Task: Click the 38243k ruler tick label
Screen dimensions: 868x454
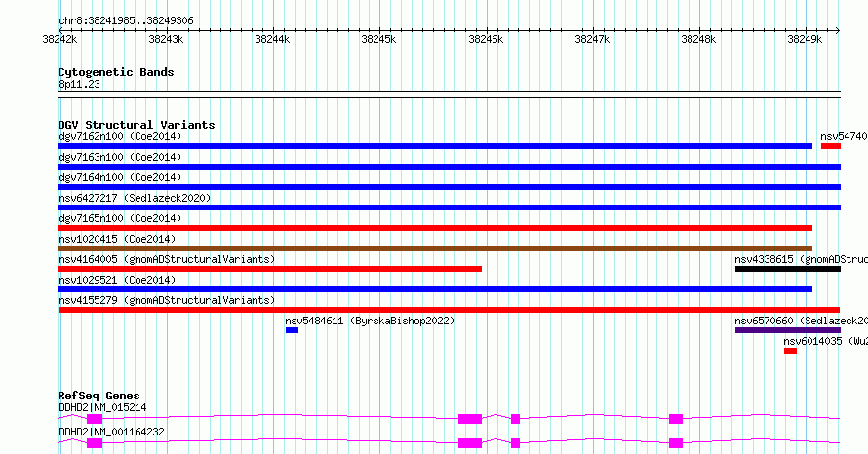Action: (x=166, y=39)
